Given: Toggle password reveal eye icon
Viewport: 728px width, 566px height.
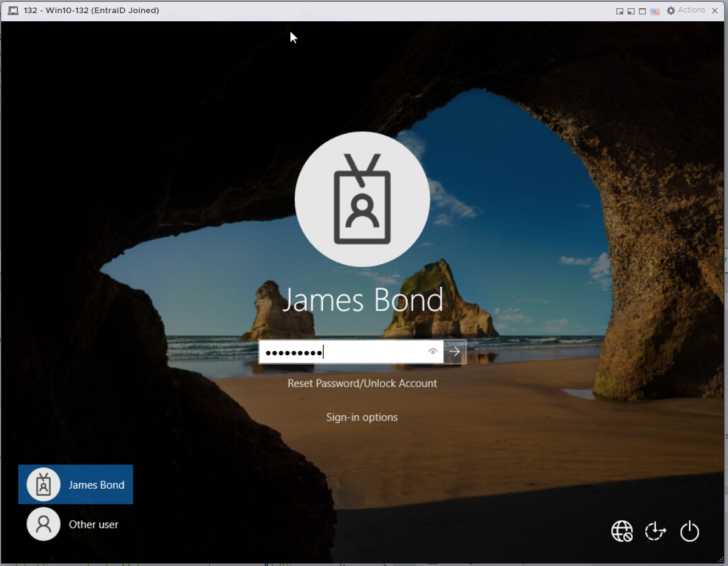Looking at the screenshot, I should (x=433, y=352).
